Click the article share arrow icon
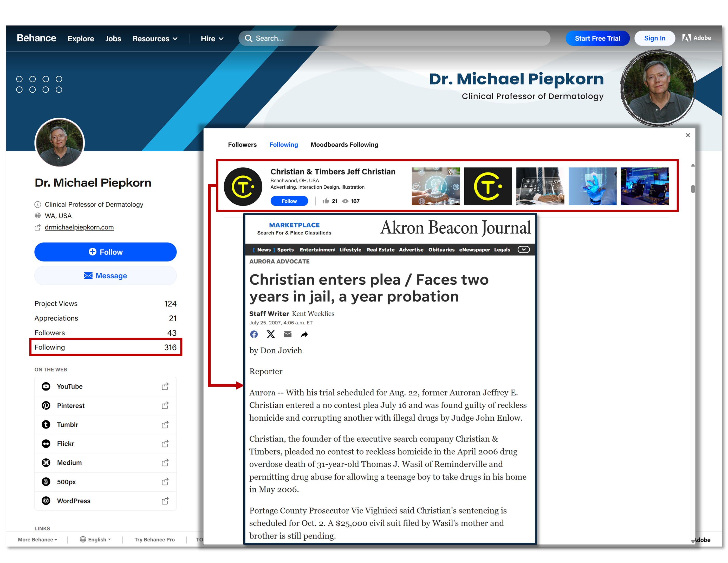728x563 pixels. pyautogui.click(x=304, y=334)
